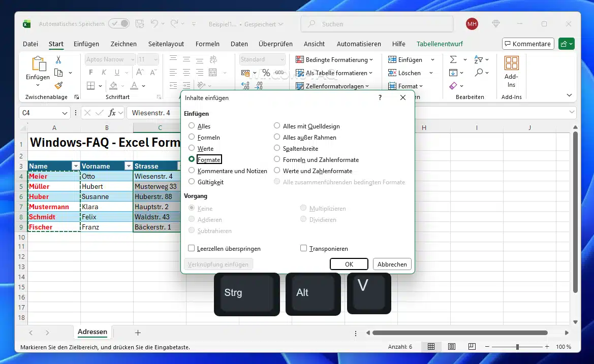Switch to the Adressen sheet tab

coord(92,332)
